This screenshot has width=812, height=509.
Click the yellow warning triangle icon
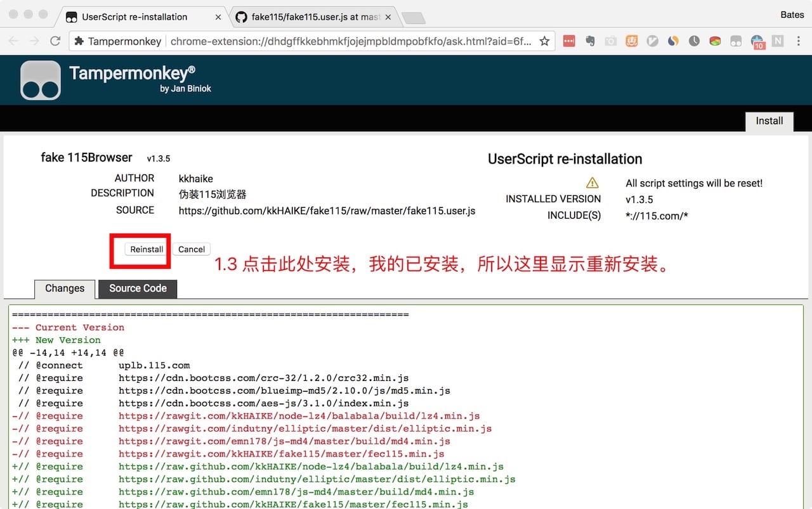tap(593, 183)
